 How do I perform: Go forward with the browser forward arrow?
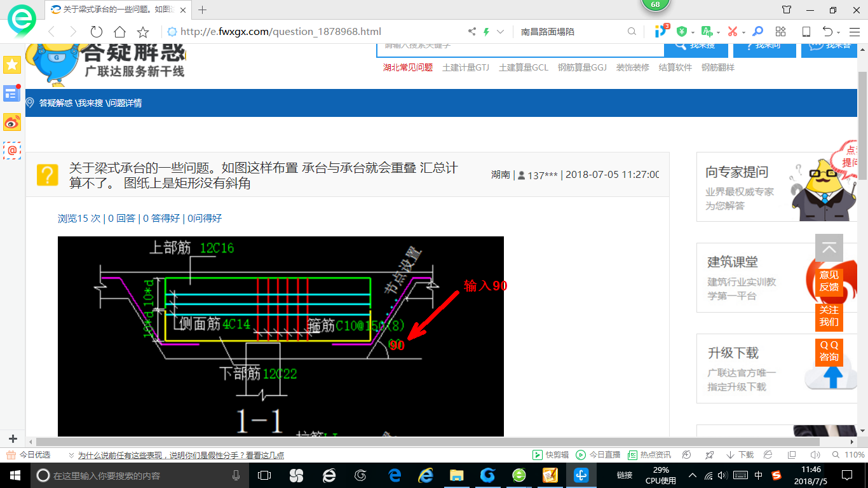[x=73, y=32]
